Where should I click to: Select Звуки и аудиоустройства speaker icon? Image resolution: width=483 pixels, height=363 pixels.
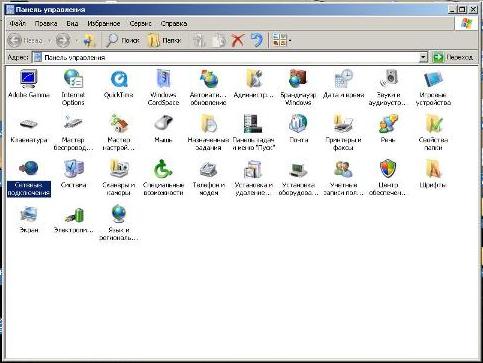click(x=389, y=79)
